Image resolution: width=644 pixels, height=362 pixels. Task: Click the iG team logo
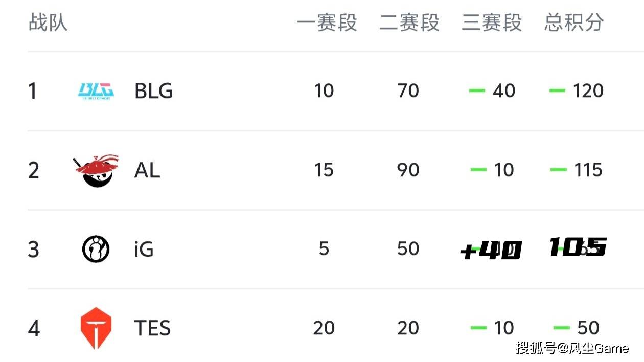coord(96,249)
